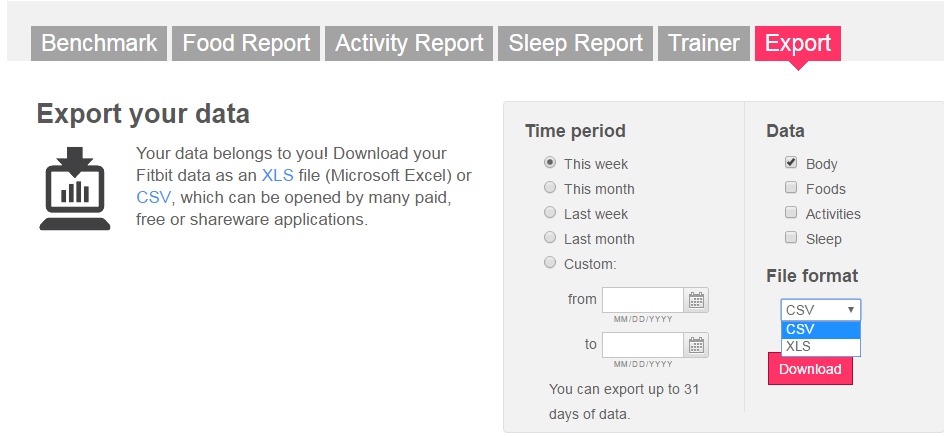
Task: Switch to the Benchmark tab
Action: [99, 43]
